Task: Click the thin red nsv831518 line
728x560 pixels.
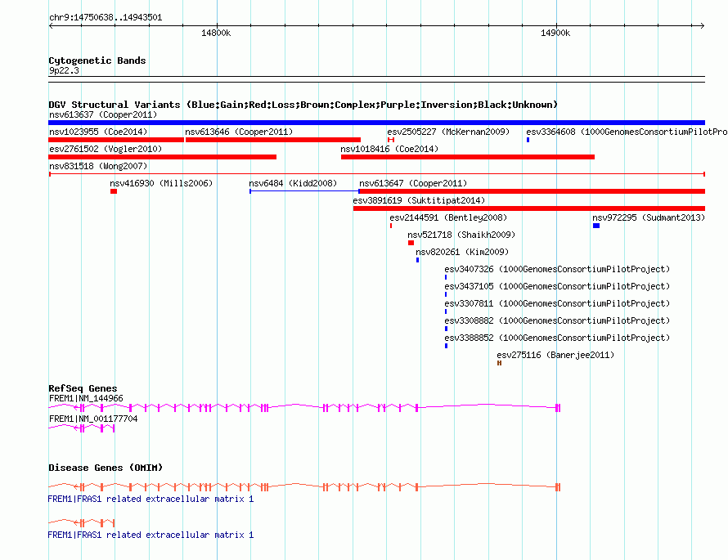Action: click(376, 174)
